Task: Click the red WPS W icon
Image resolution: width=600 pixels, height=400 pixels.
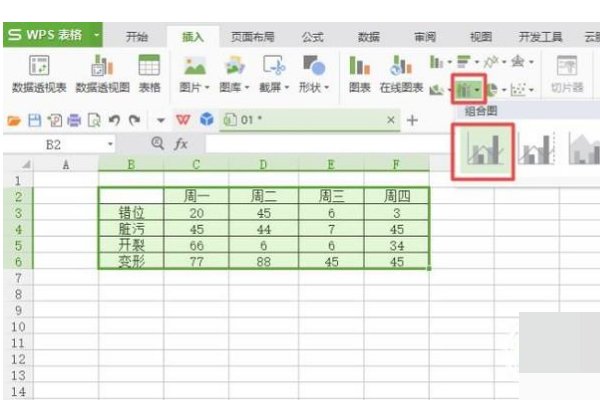Action: pos(183,120)
